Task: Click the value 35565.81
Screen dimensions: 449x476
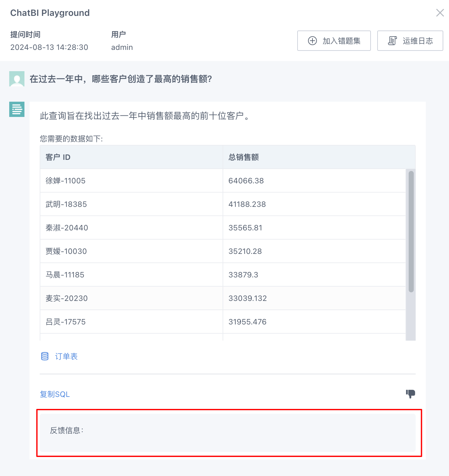Action: (x=245, y=228)
